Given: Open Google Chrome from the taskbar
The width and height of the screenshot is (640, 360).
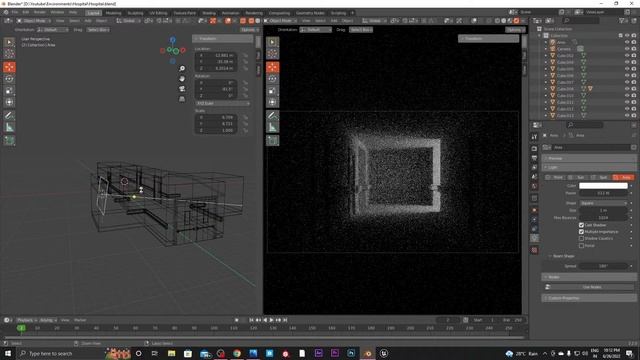Looking at the screenshot, I should (x=237, y=353).
